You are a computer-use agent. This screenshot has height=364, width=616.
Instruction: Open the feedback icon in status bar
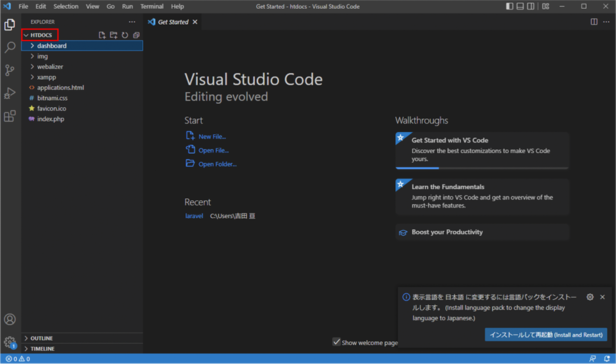point(592,359)
